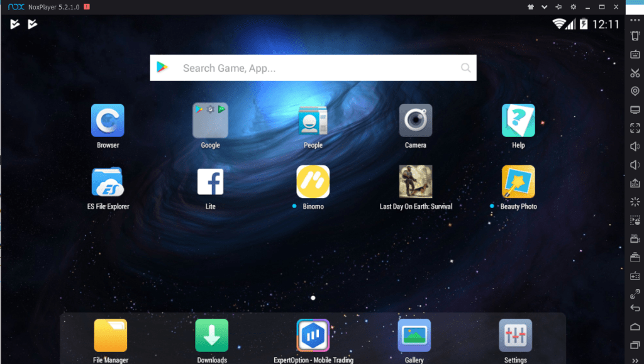The image size is (644, 364).
Task: Click the red notification badge in title bar
Action: (x=87, y=6)
